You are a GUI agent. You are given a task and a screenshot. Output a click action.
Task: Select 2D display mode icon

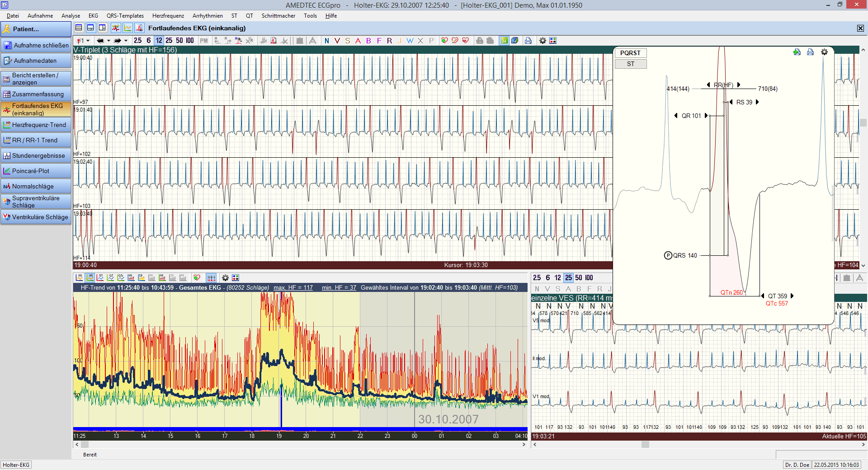[x=504, y=41]
